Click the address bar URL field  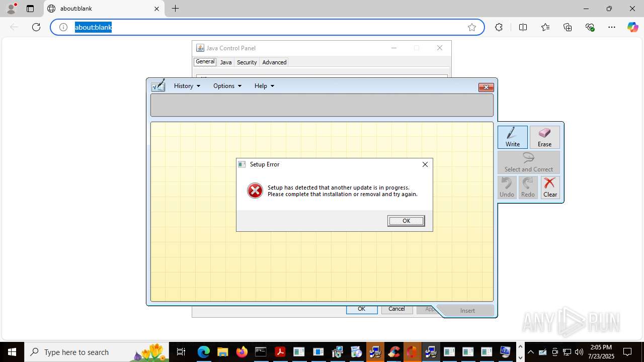[267, 27]
